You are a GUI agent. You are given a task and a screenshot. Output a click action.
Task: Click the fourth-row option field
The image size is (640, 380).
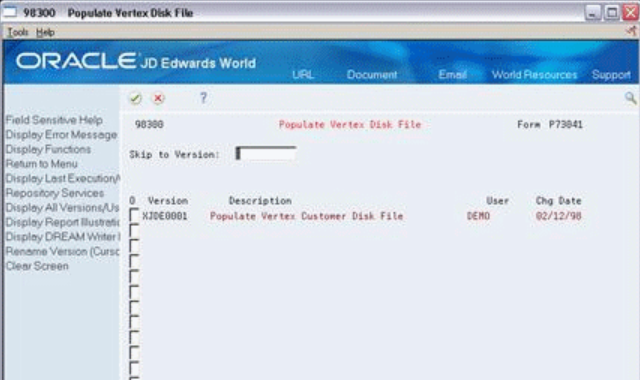pos(134,261)
